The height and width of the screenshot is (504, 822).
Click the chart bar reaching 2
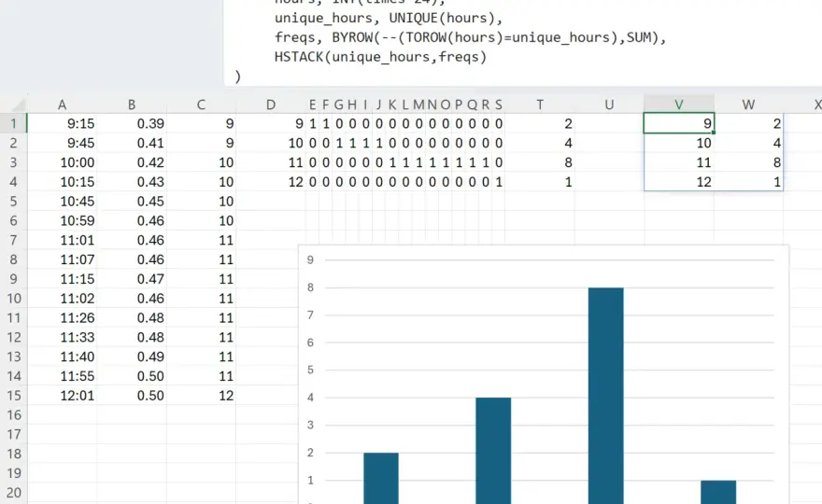click(x=381, y=478)
